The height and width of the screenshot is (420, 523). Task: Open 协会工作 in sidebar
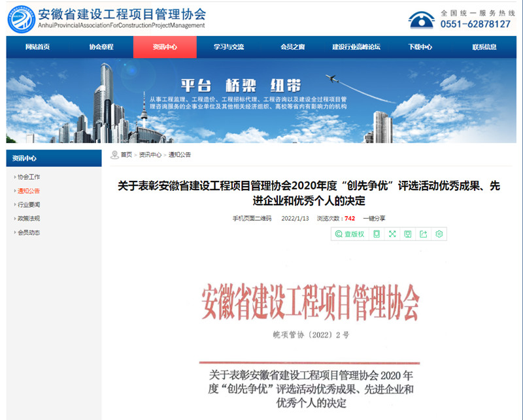pos(29,177)
